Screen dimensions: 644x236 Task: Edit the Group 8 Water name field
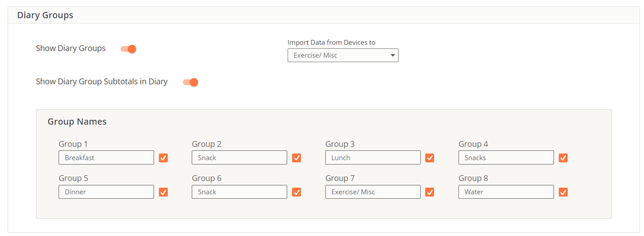tap(506, 192)
